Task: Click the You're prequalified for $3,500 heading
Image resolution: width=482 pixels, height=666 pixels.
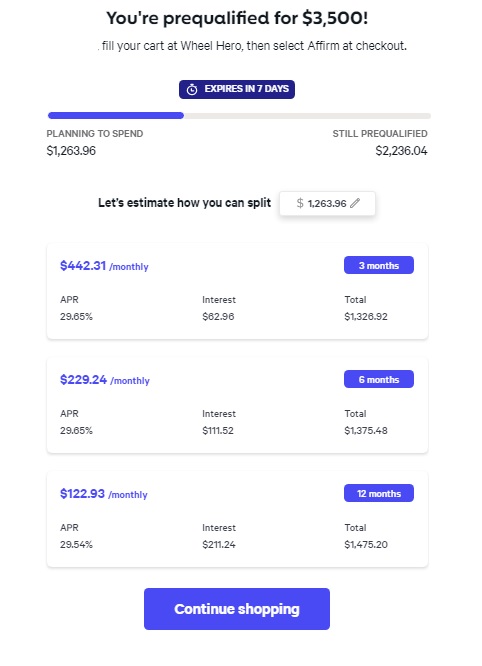Action: click(x=237, y=18)
